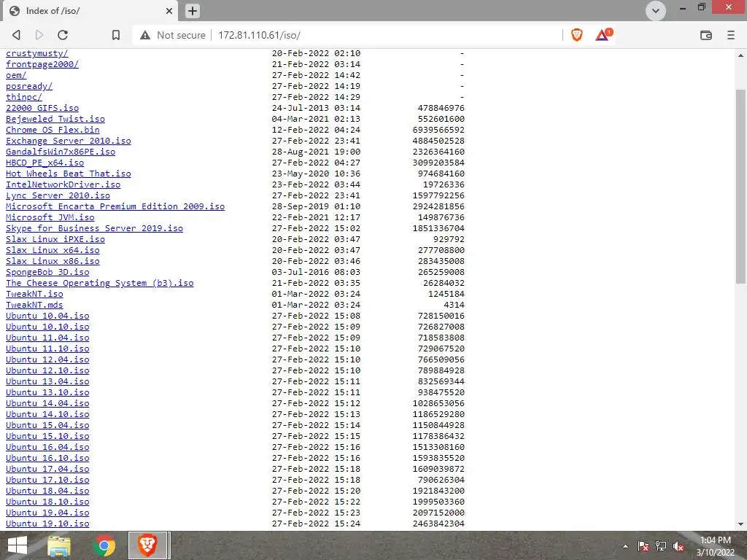Screen dimensions: 747x560
Task: Open the tab search dropdown
Action: (x=656, y=11)
